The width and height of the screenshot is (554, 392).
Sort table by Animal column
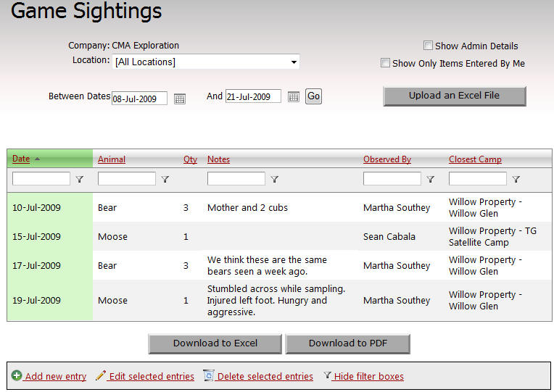[x=112, y=159]
